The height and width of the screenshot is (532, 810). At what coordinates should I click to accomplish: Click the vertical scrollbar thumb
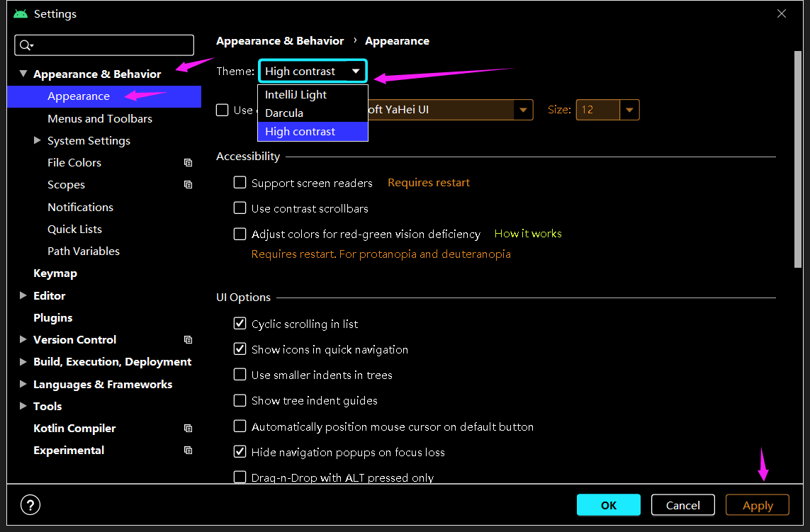[798, 159]
